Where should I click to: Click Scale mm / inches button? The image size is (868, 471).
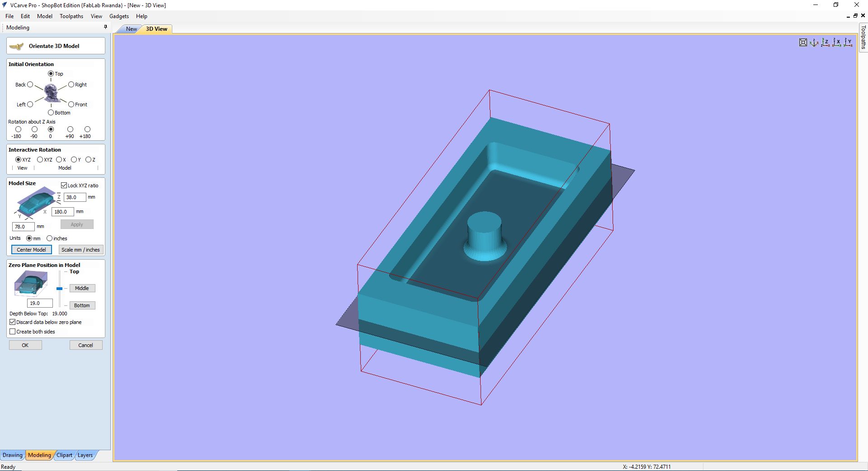click(x=80, y=250)
